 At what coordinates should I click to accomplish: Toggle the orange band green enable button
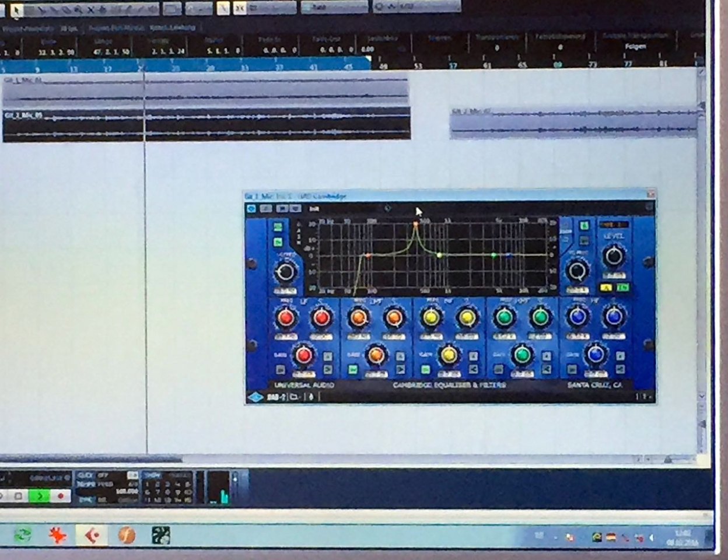tap(353, 370)
